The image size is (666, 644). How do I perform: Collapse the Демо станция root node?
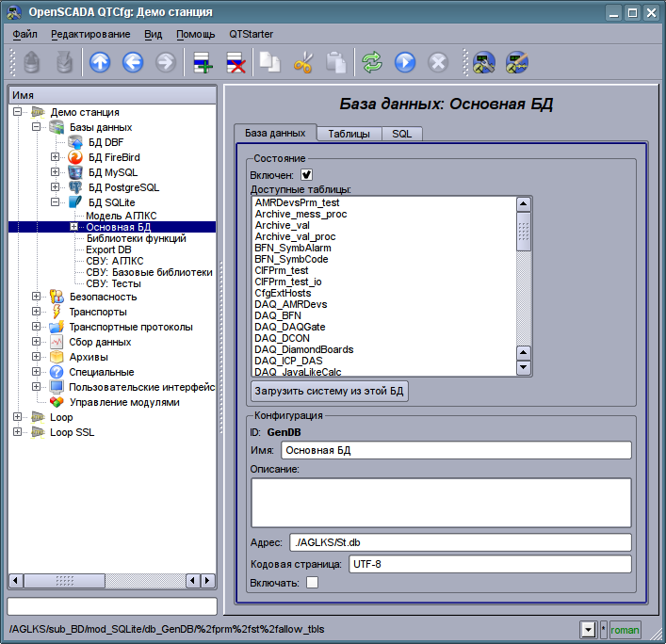(x=17, y=112)
